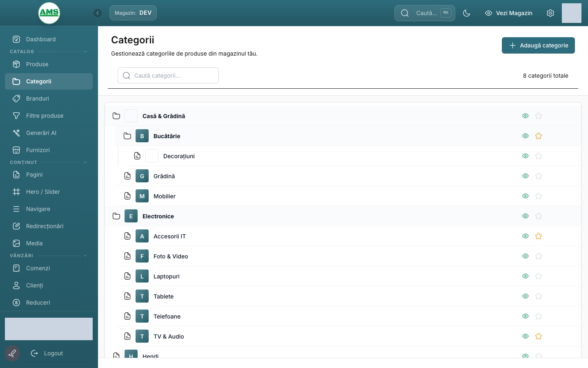Open Dashboard from the sidebar
Viewport: 588px width, 368px height.
(x=49, y=39)
